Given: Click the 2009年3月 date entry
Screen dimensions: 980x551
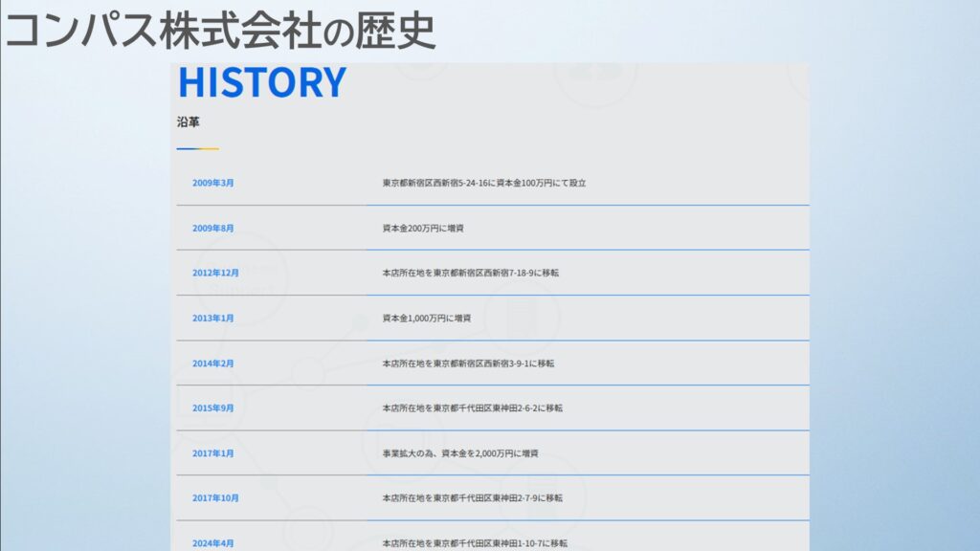Looking at the screenshot, I should pos(212,183).
